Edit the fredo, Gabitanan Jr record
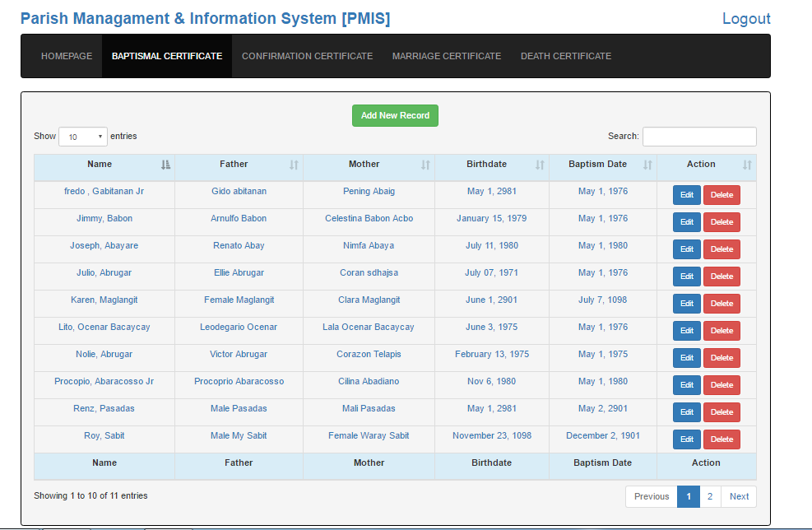This screenshot has height=530, width=812. pyautogui.click(x=687, y=195)
